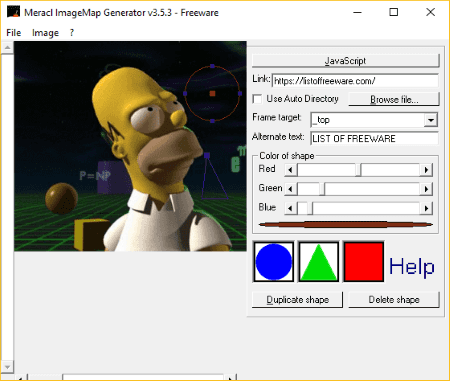
Task: Open the Help link
Action: click(x=412, y=266)
